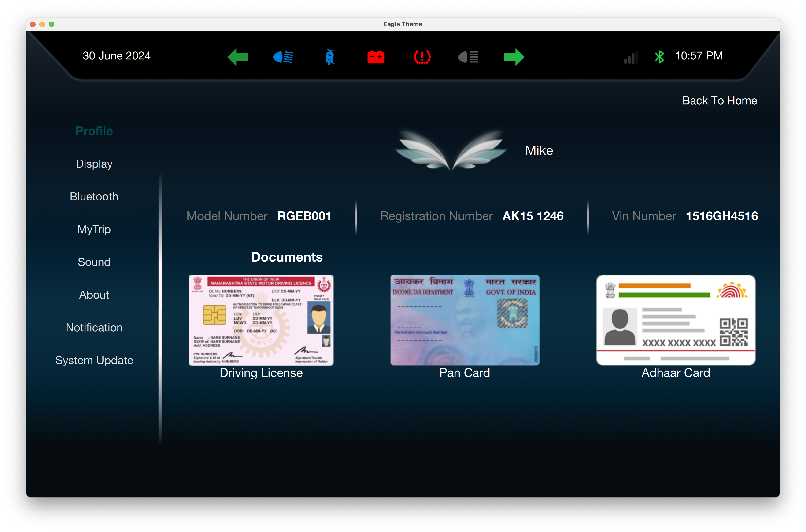Viewport: 806px width, 532px height.
Task: Open the MyTrip section
Action: [x=94, y=229]
